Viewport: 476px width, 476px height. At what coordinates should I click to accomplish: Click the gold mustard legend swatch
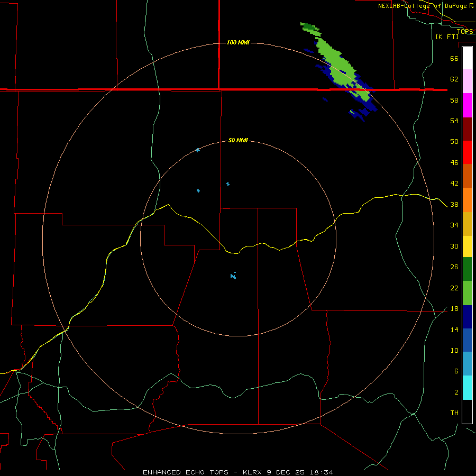(467, 224)
